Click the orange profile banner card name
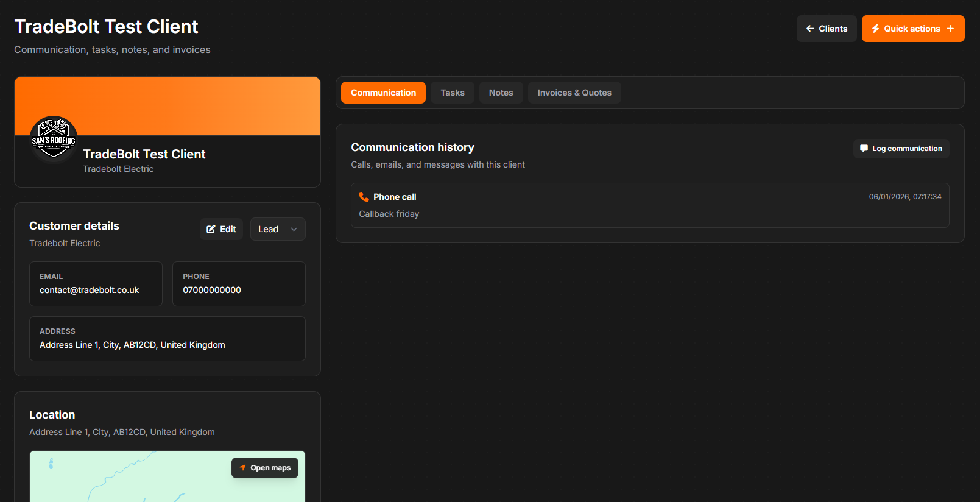This screenshot has width=980, height=502. pos(144,154)
